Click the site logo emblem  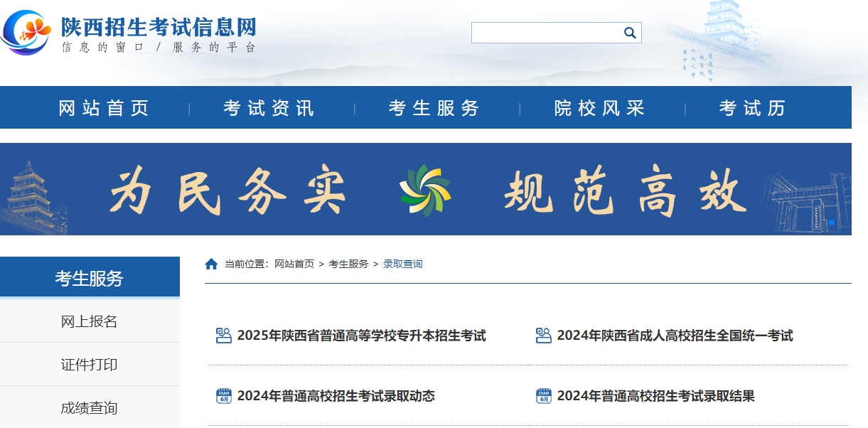pyautogui.click(x=27, y=32)
